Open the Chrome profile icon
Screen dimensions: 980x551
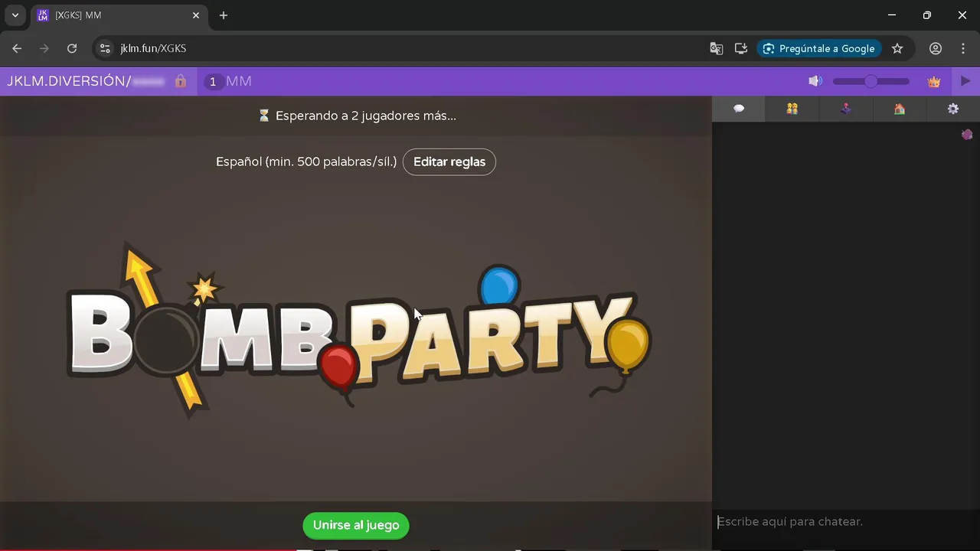pyautogui.click(x=936, y=48)
